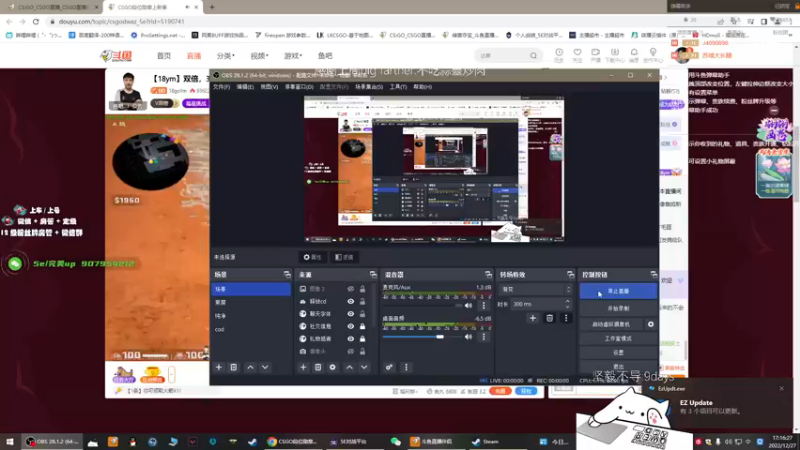Open the Douyu video dropdown in nav bar
The width and height of the screenshot is (800, 450).
259,56
